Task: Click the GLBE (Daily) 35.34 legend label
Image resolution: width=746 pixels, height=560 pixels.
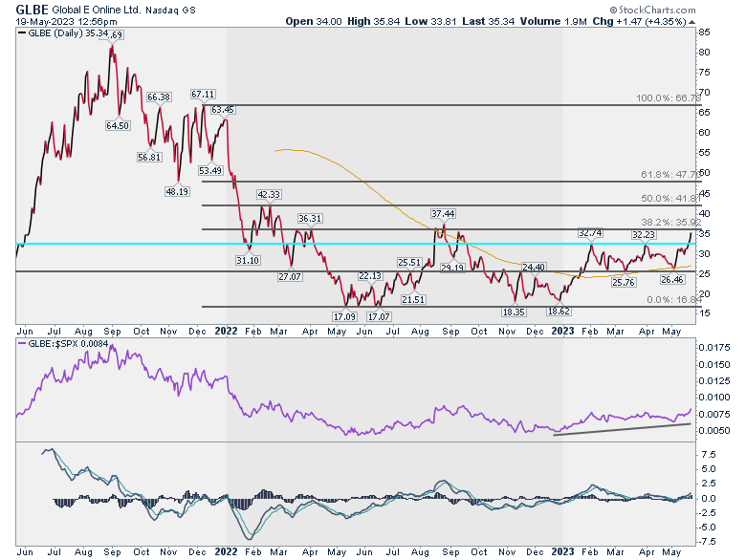Action: [x=63, y=33]
